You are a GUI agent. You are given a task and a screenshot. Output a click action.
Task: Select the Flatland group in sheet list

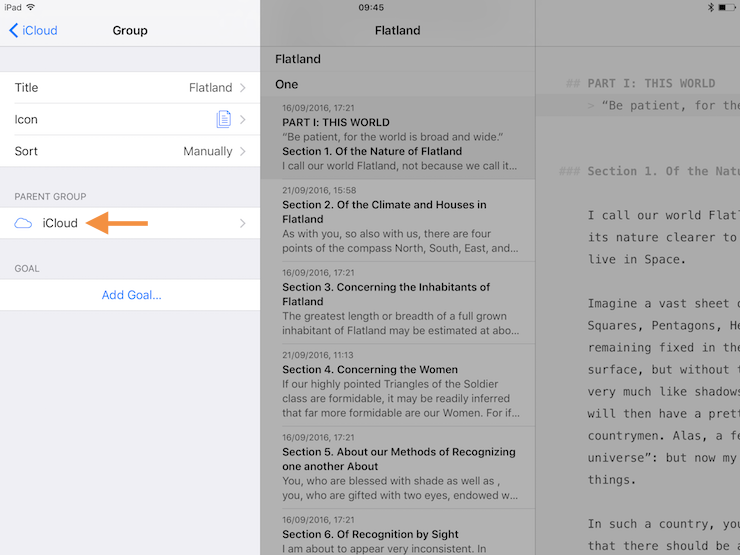pos(397,59)
